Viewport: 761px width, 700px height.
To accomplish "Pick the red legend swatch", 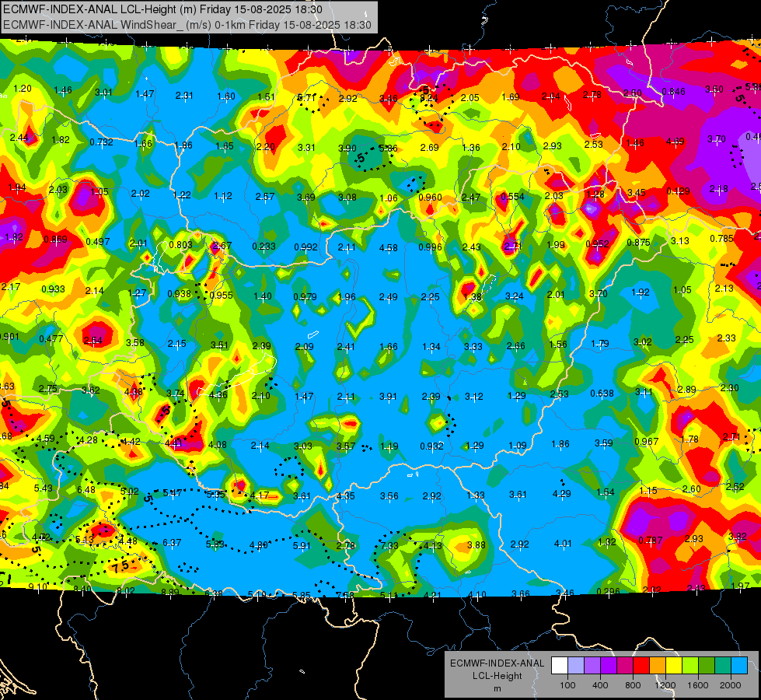I will click(x=641, y=666).
